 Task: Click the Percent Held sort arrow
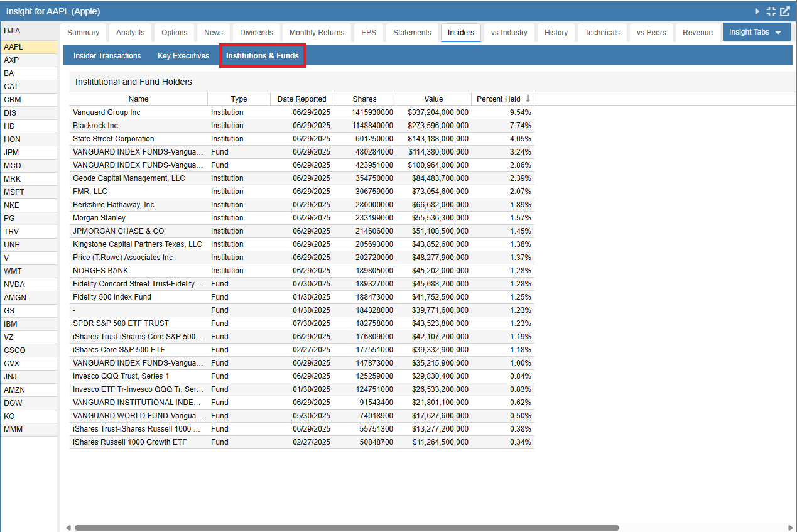point(528,99)
